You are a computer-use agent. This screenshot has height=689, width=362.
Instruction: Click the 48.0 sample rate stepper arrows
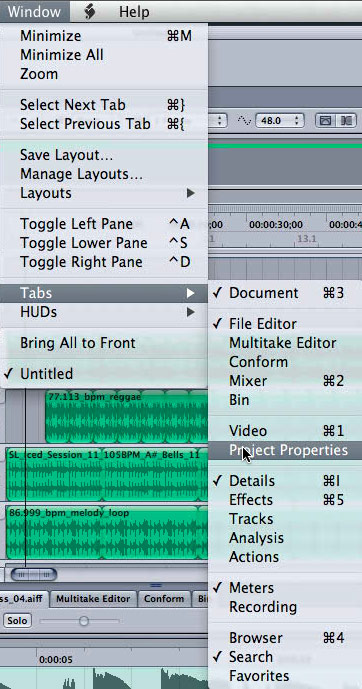point(297,120)
